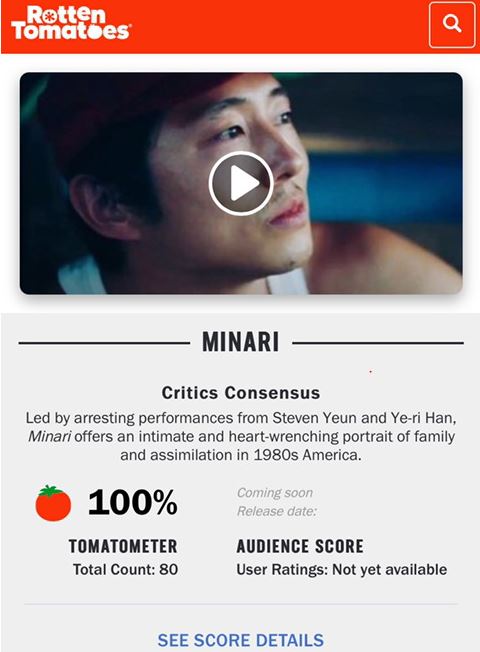The height and width of the screenshot is (652, 480).
Task: Click the Coming soon text
Action: 275,493
